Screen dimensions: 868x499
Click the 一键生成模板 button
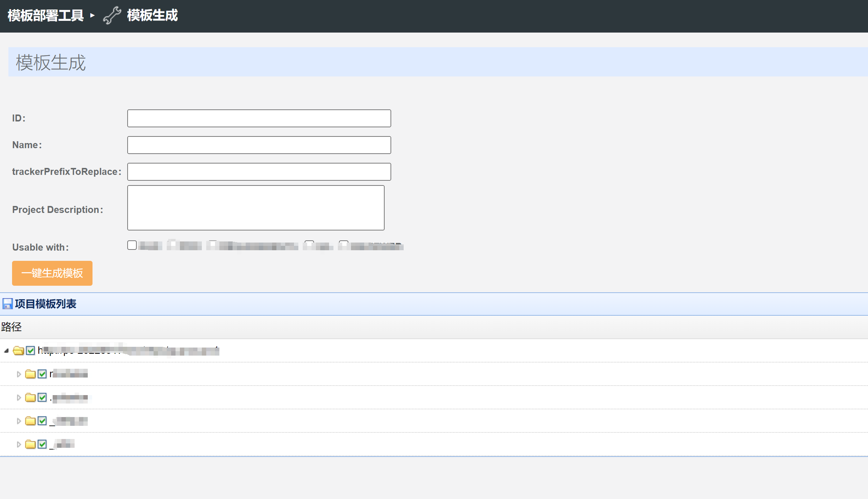tap(52, 273)
